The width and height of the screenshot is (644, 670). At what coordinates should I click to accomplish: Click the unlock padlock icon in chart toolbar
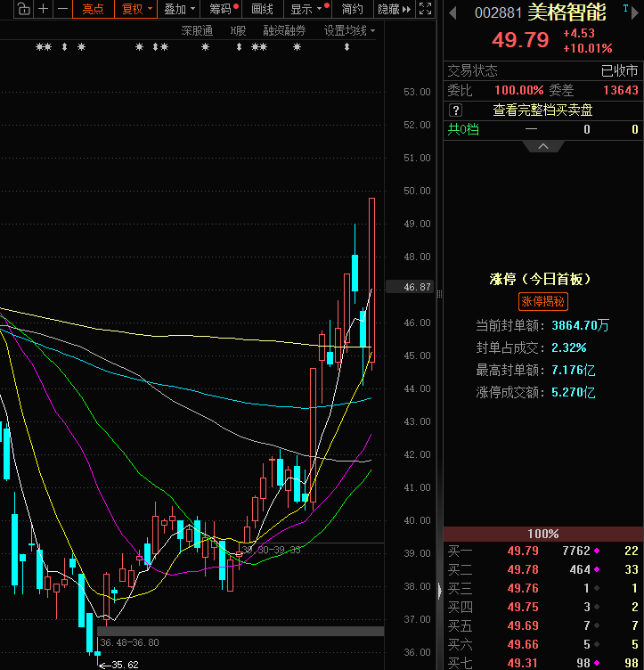[24, 9]
